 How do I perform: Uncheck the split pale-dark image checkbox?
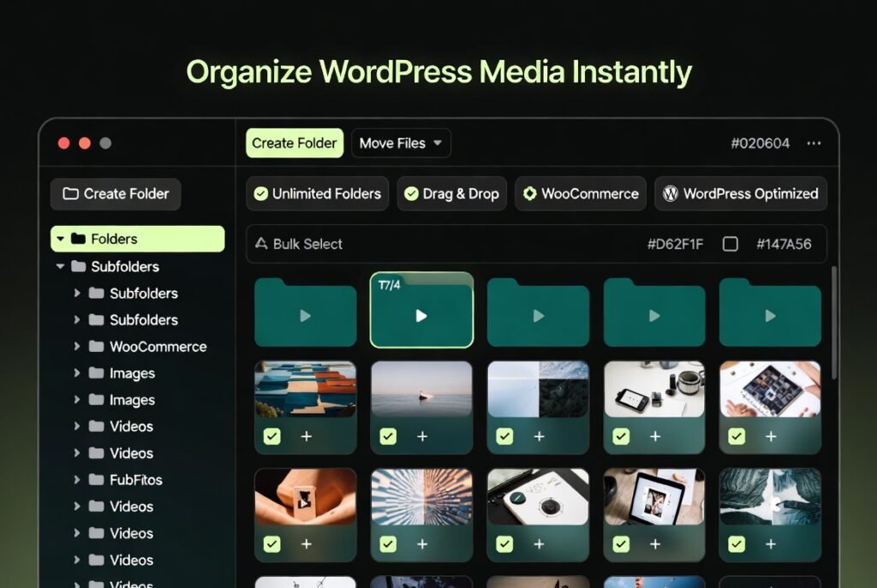click(x=504, y=436)
